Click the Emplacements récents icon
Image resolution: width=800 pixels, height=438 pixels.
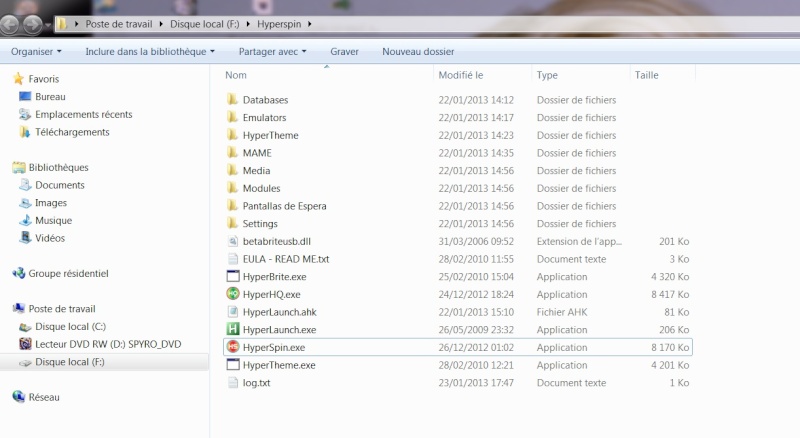(25, 114)
